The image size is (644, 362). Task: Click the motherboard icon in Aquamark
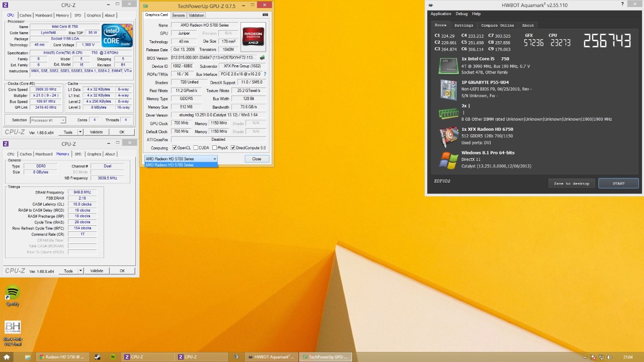pyautogui.click(x=448, y=89)
